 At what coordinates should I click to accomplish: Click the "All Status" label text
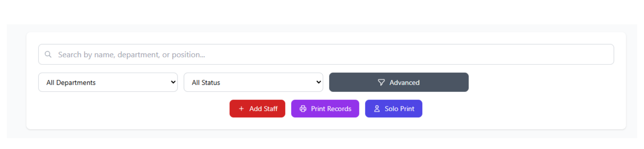pyautogui.click(x=206, y=83)
